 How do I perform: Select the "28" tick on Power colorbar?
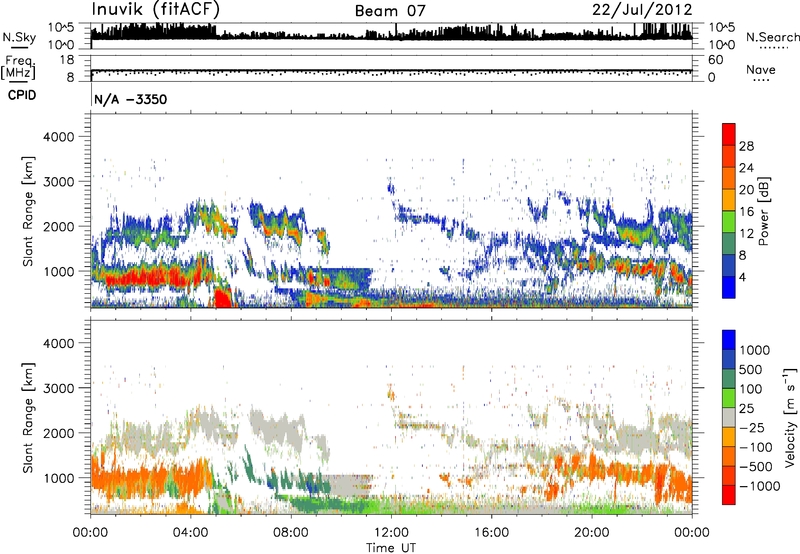coord(746,146)
